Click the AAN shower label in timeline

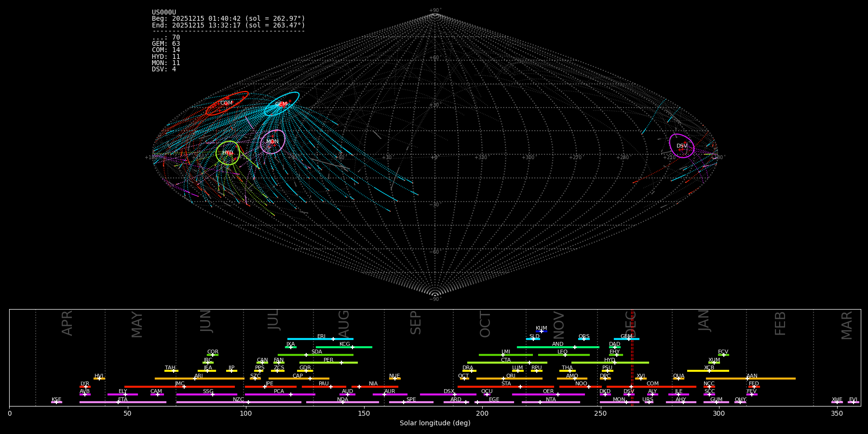(x=752, y=376)
